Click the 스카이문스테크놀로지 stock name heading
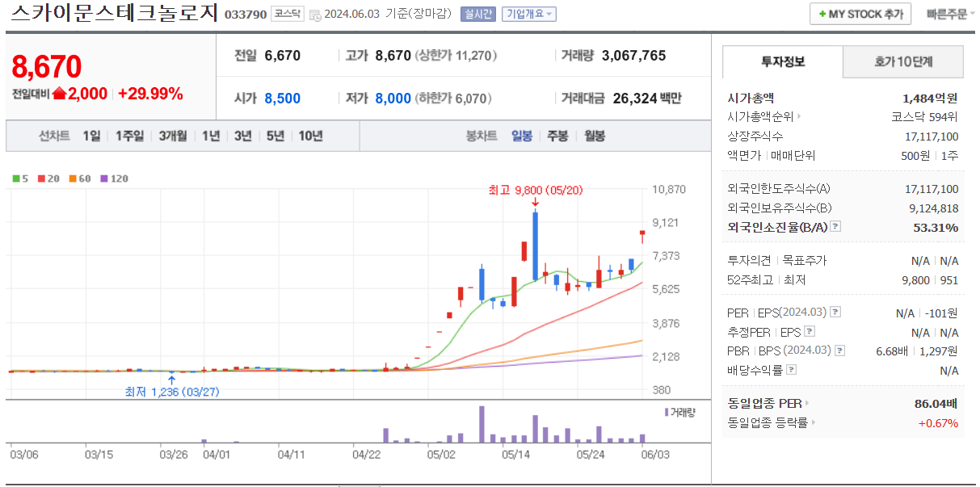 (x=115, y=14)
